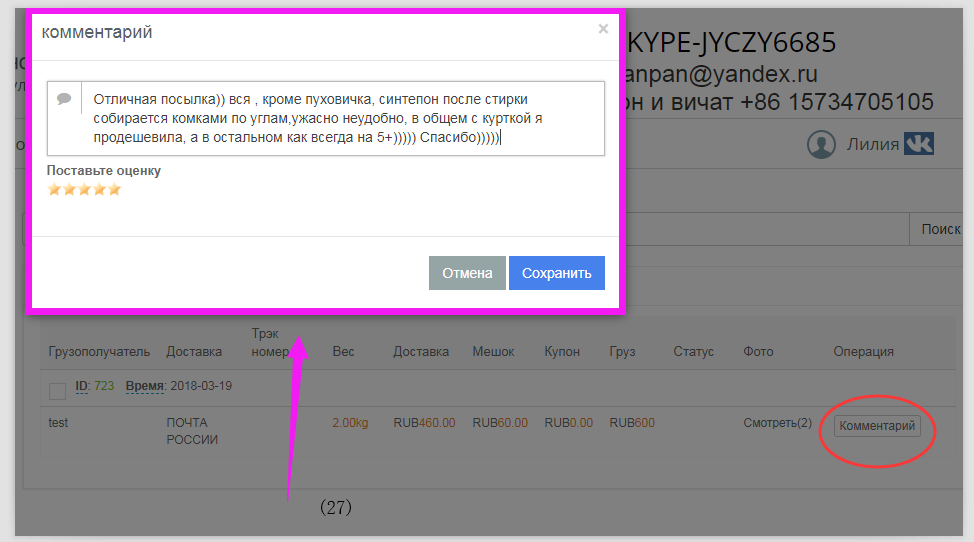
Task: Click the RUB600 cargo value
Action: point(632,423)
